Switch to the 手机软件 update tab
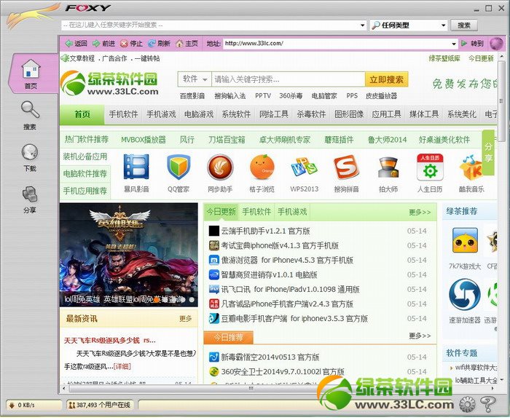 point(256,212)
